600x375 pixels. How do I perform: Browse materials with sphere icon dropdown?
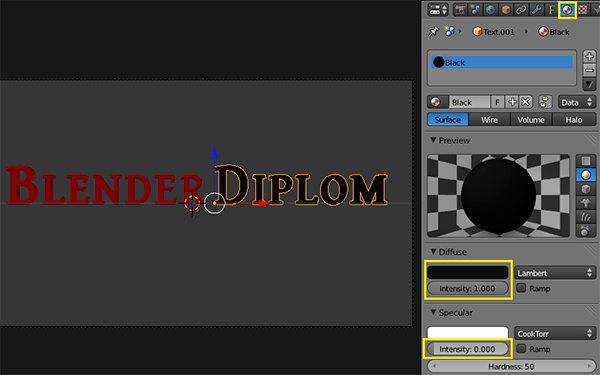[x=437, y=102]
